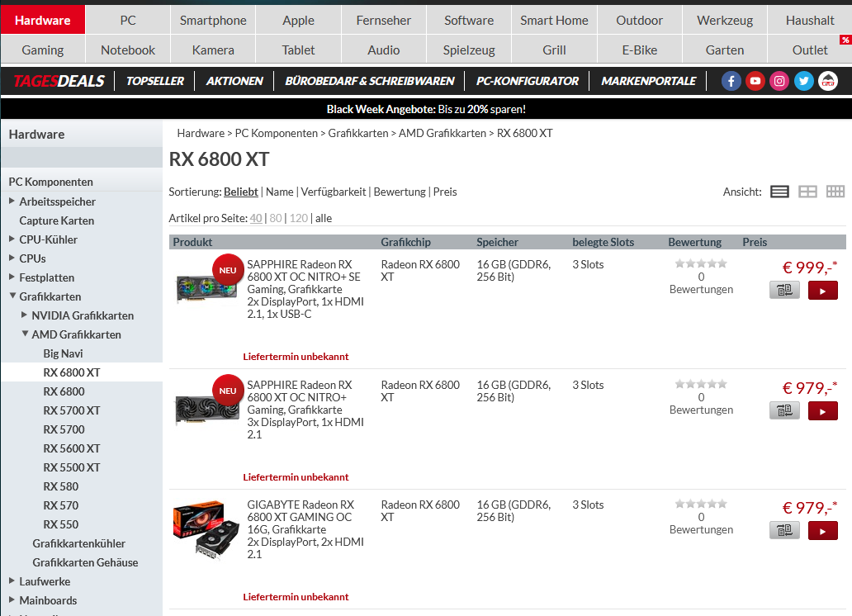Open Tagesdeals menu
The height and width of the screenshot is (616, 852).
[x=59, y=82]
